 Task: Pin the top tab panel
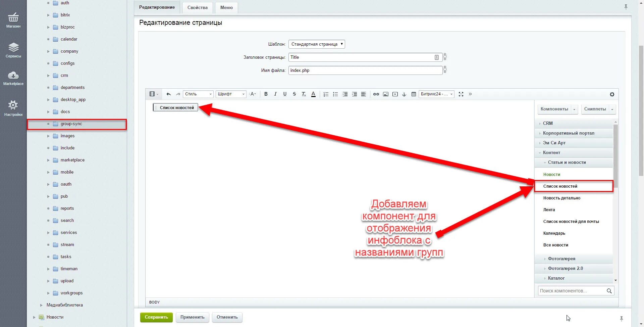(626, 7)
